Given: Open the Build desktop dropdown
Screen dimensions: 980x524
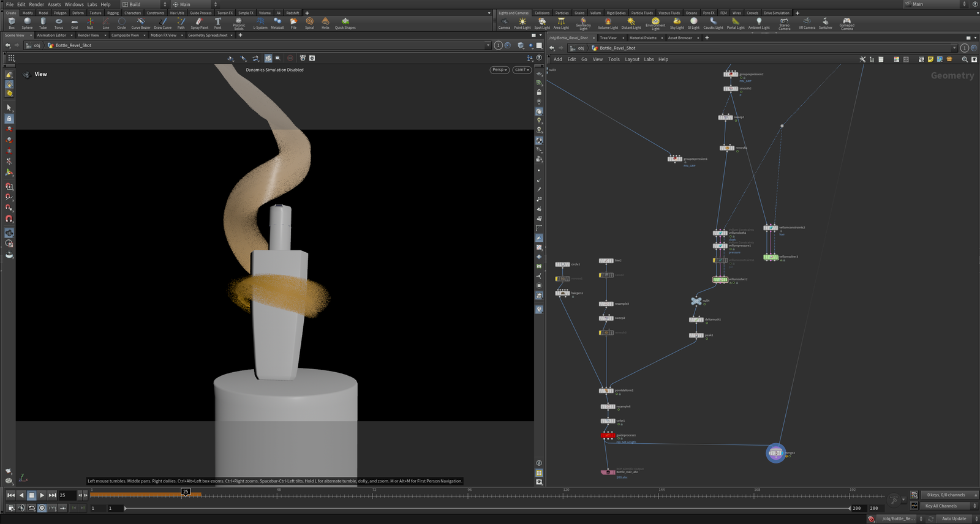Looking at the screenshot, I should point(143,4).
